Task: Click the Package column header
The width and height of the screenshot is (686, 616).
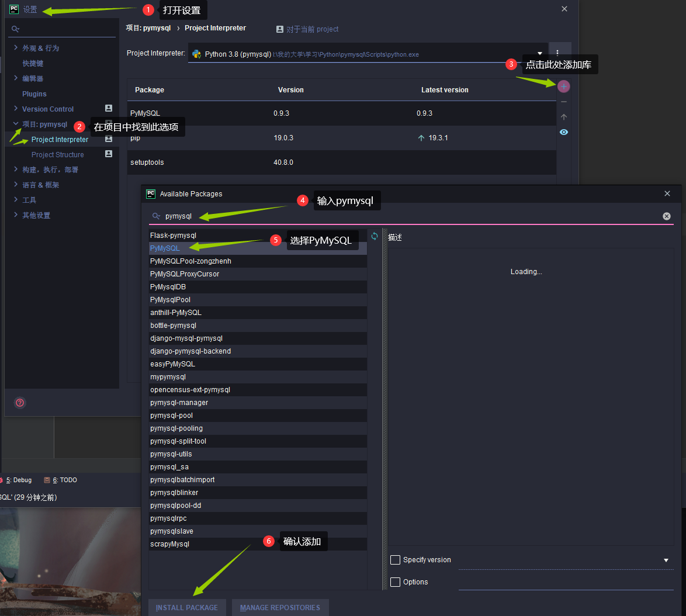Action: pyautogui.click(x=149, y=89)
